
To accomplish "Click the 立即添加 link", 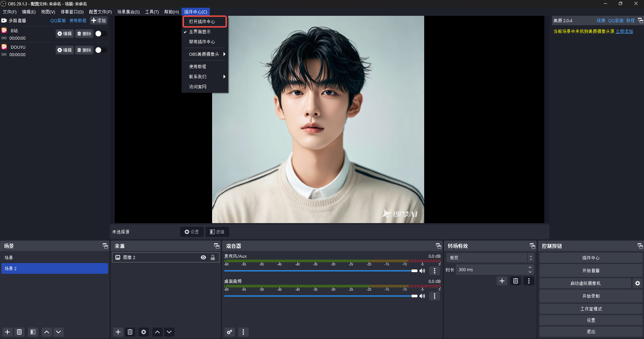I will [624, 31].
